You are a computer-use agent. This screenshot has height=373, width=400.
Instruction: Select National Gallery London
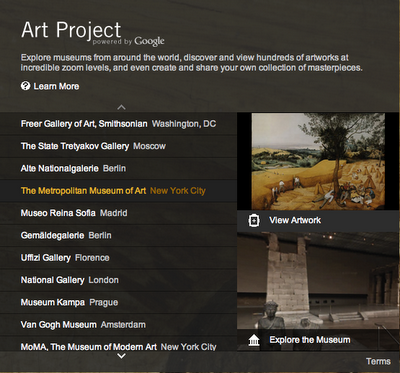coord(118,280)
